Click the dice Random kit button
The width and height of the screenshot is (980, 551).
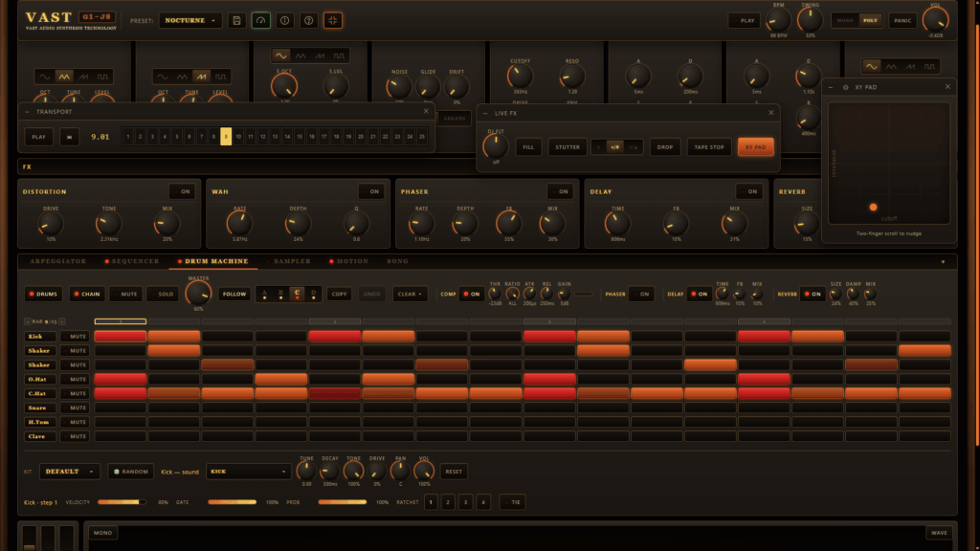point(130,472)
